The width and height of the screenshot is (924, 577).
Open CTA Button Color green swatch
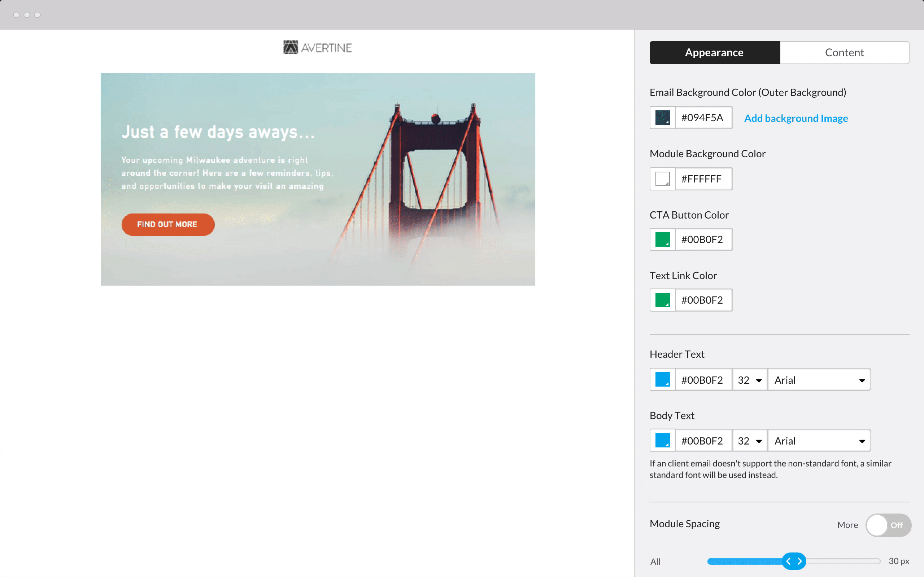[x=662, y=239]
